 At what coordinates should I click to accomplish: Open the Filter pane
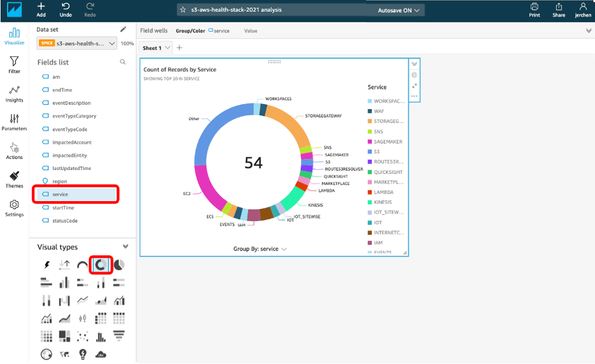(x=15, y=65)
